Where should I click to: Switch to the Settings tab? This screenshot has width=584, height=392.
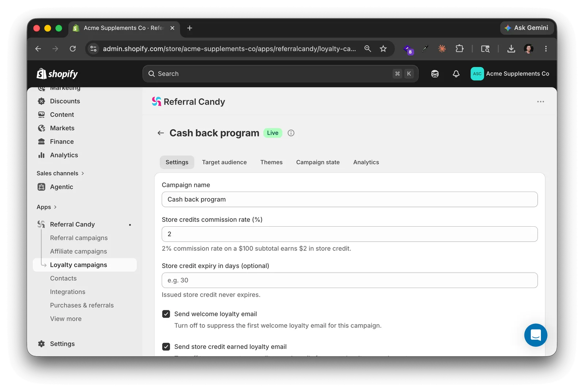click(177, 162)
